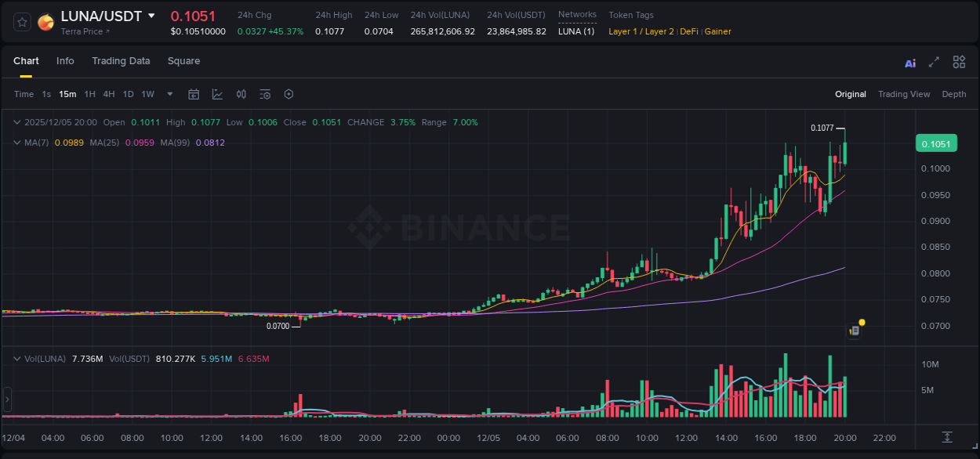
Task: Click the Gainer token tag
Action: coord(717,31)
